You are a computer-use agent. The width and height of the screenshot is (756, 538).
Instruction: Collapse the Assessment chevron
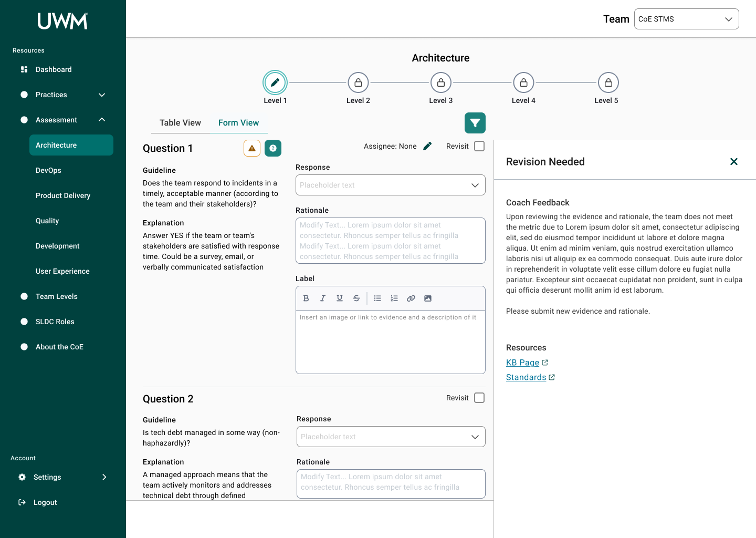click(102, 120)
